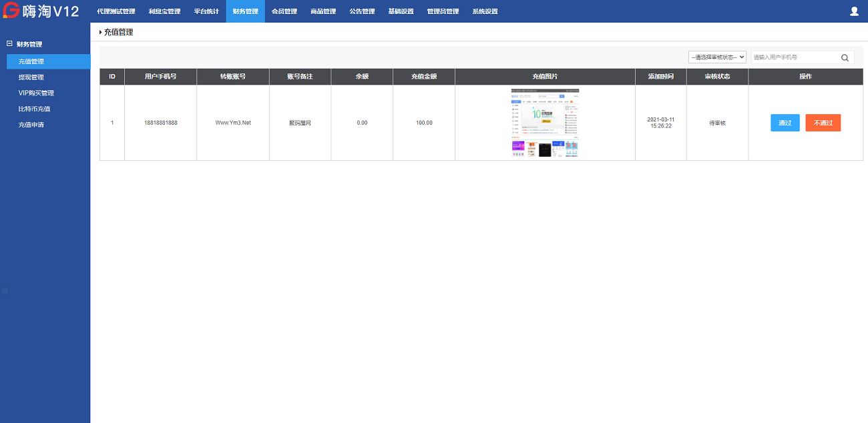This screenshot has height=423, width=868.
Task: Select VIP购买管理 in the sidebar
Action: (x=36, y=93)
